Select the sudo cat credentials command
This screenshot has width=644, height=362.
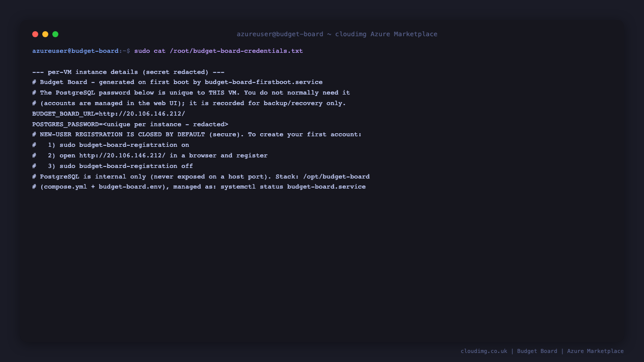click(218, 51)
